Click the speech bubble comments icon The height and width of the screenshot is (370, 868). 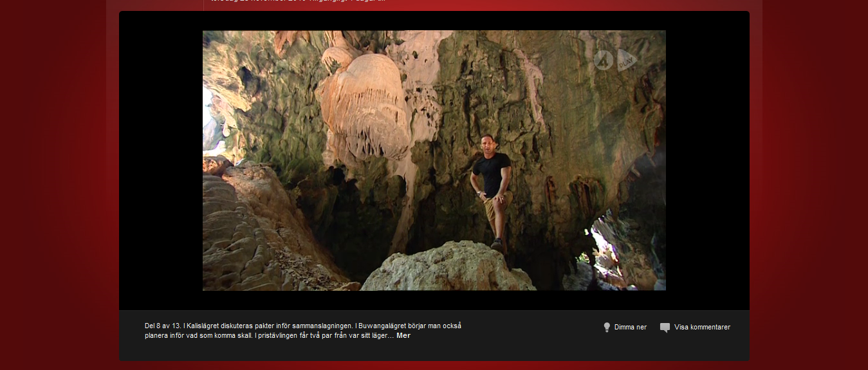[665, 328]
